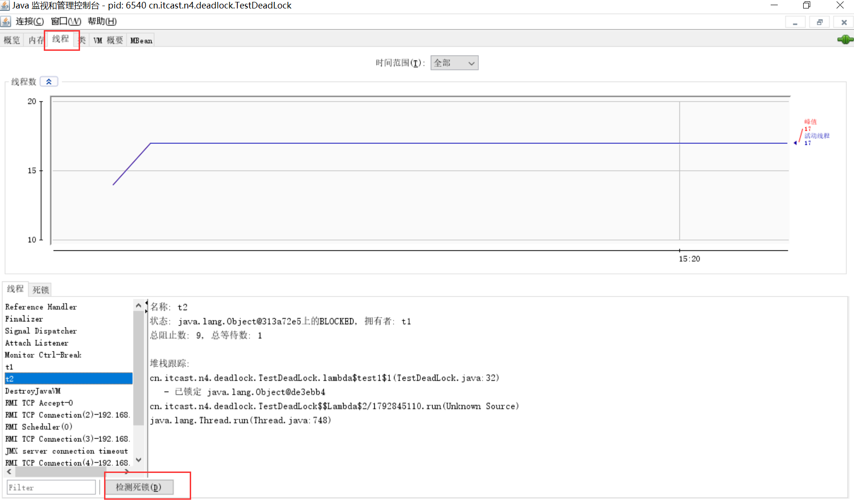The image size is (854, 504).
Task: Click stack line TestDeadLock.java:32
Action: tap(324, 378)
